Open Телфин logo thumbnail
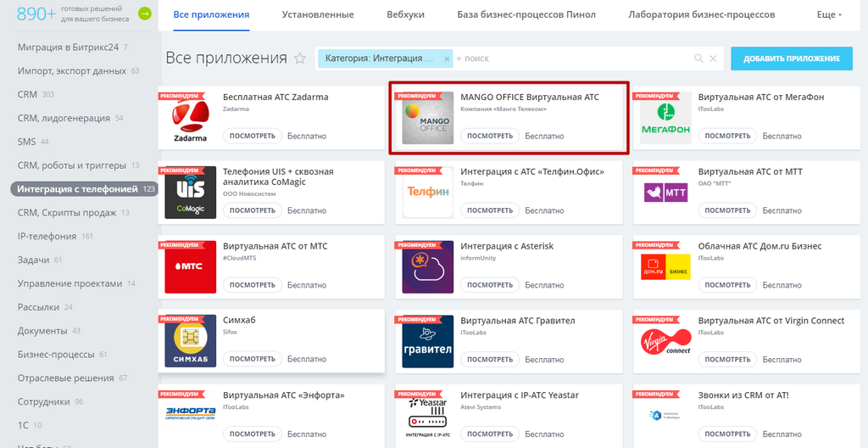The height and width of the screenshot is (448, 868). coord(427,193)
